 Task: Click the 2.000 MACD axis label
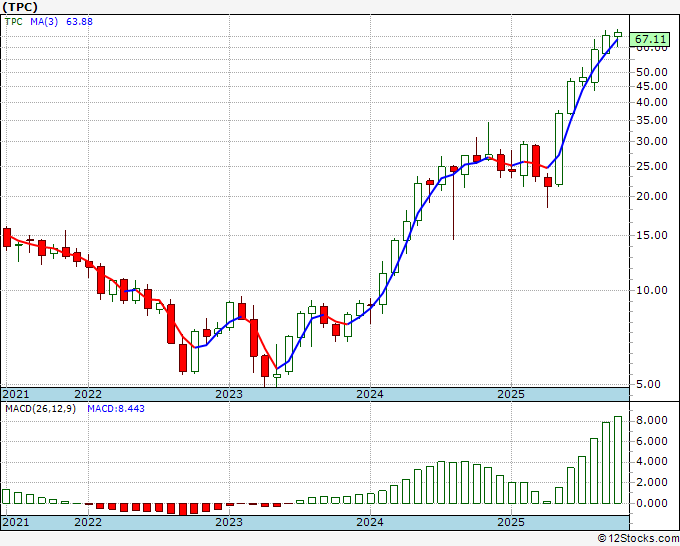click(x=652, y=482)
